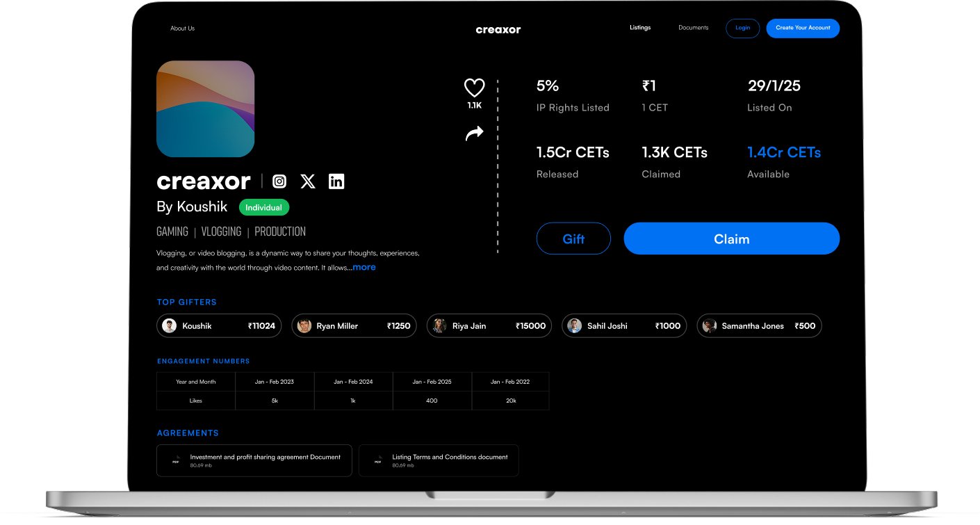Click the creaxor logo in header

pos(498,29)
